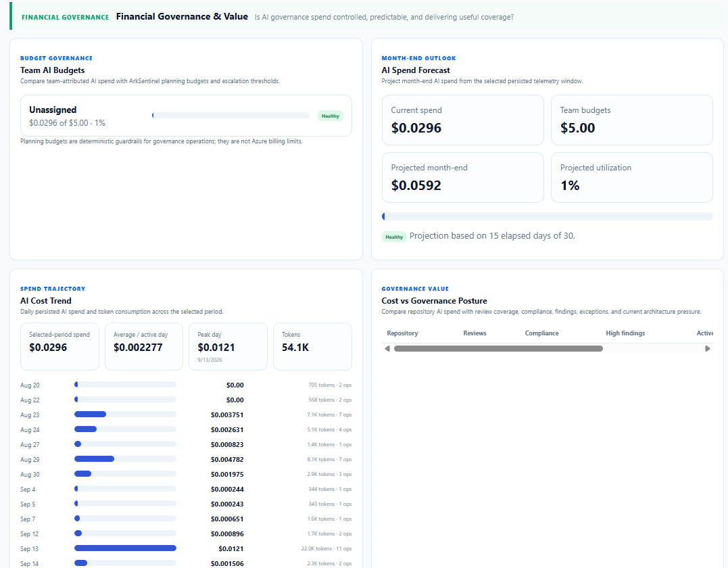Open the Projected utilization 1% card

pos(631,177)
